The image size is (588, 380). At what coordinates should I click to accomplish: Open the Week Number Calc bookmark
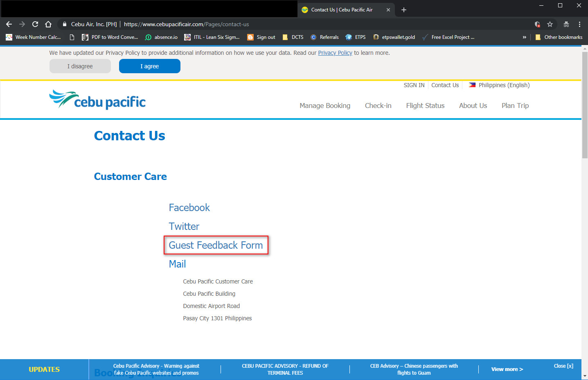34,37
